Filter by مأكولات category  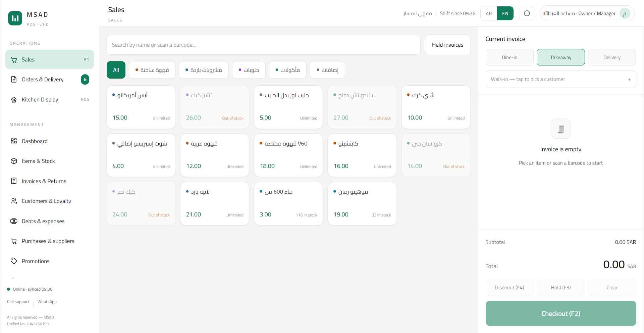(x=287, y=70)
